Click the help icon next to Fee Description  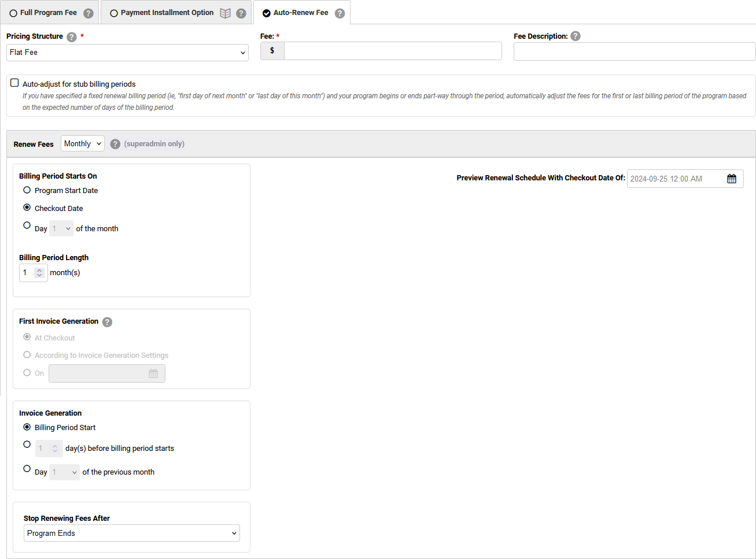pos(576,36)
